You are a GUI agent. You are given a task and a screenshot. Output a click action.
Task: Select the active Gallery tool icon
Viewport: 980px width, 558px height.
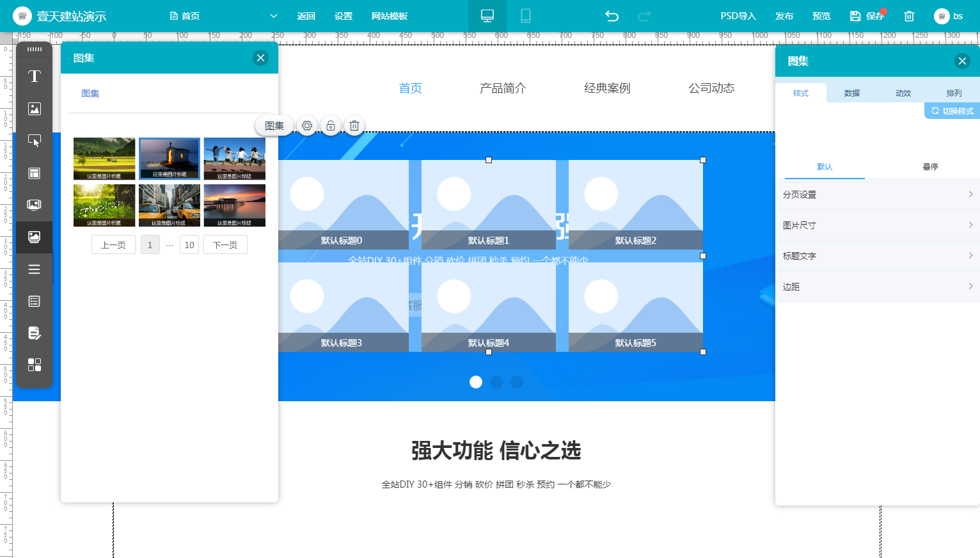(x=35, y=237)
